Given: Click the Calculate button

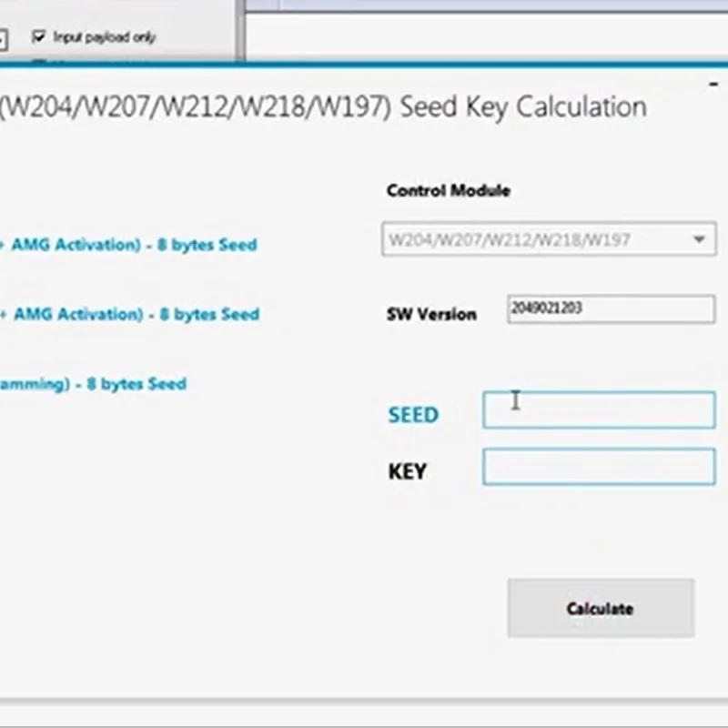Looking at the screenshot, I should (601, 608).
